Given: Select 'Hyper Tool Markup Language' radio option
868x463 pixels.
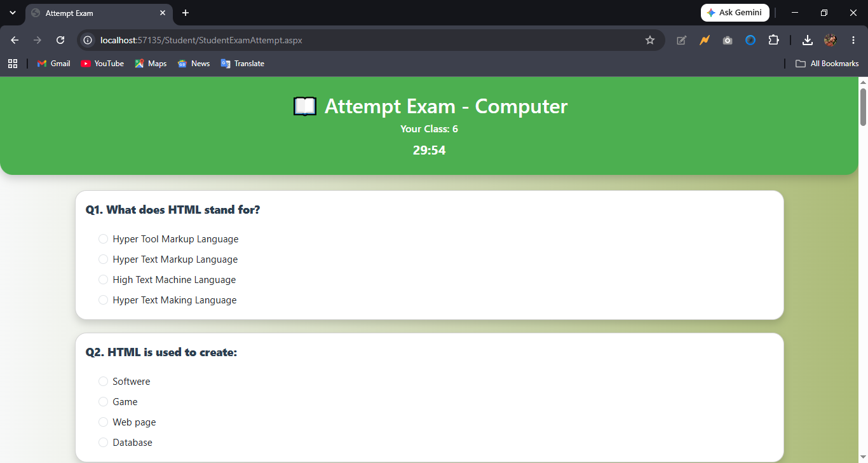Looking at the screenshot, I should pyautogui.click(x=103, y=239).
